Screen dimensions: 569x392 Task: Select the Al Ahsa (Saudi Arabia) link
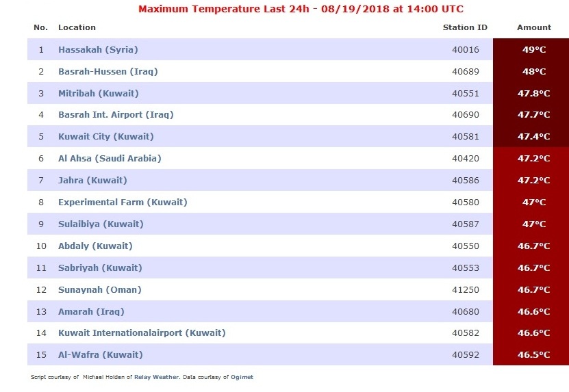click(x=110, y=159)
